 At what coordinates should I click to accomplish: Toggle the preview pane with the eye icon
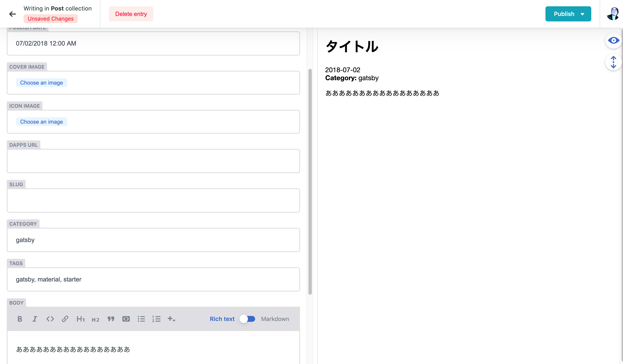[x=613, y=40]
